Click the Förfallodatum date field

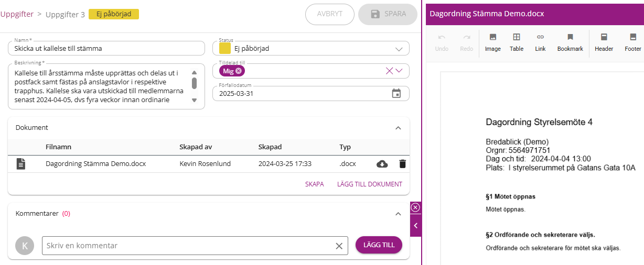[x=311, y=93]
